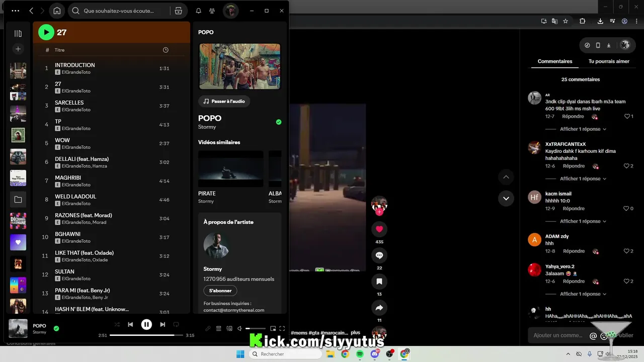The width and height of the screenshot is (644, 362).
Task: Go to next TikTok video down arrow
Action: tap(506, 198)
